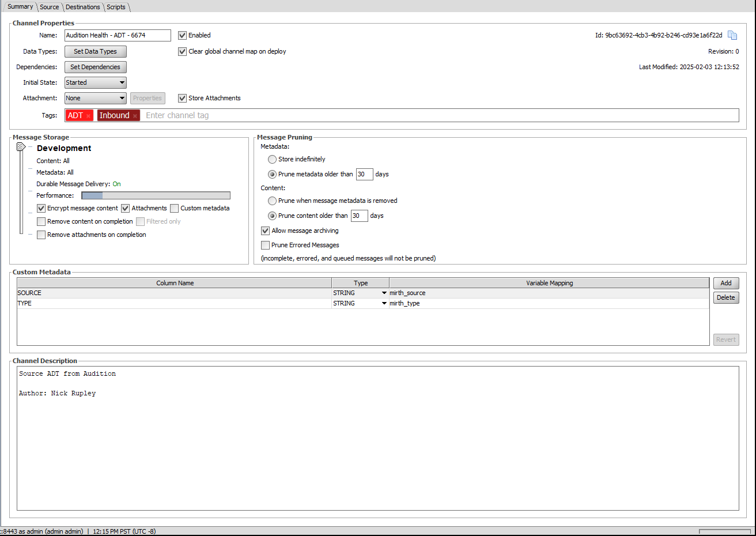
Task: Add a custom metadata column
Action: click(725, 283)
